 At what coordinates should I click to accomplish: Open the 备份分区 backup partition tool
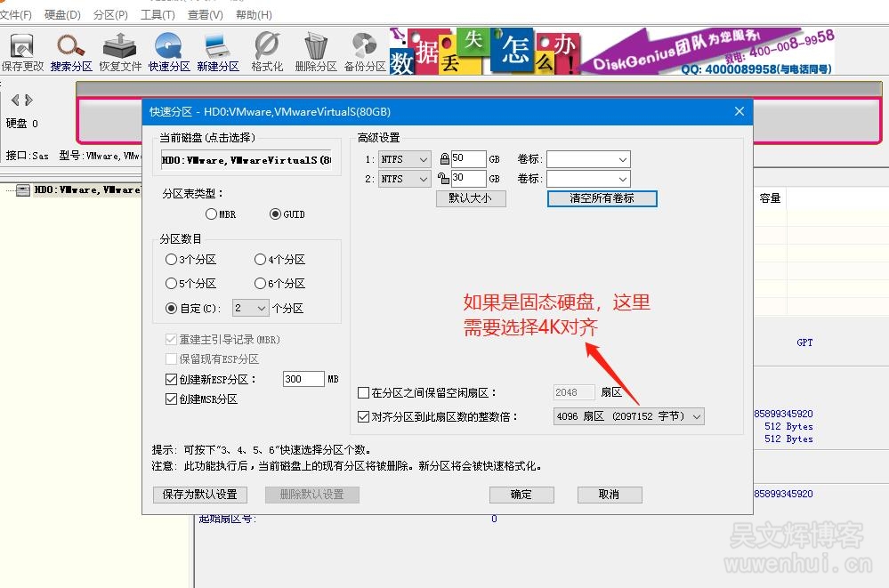point(364,52)
